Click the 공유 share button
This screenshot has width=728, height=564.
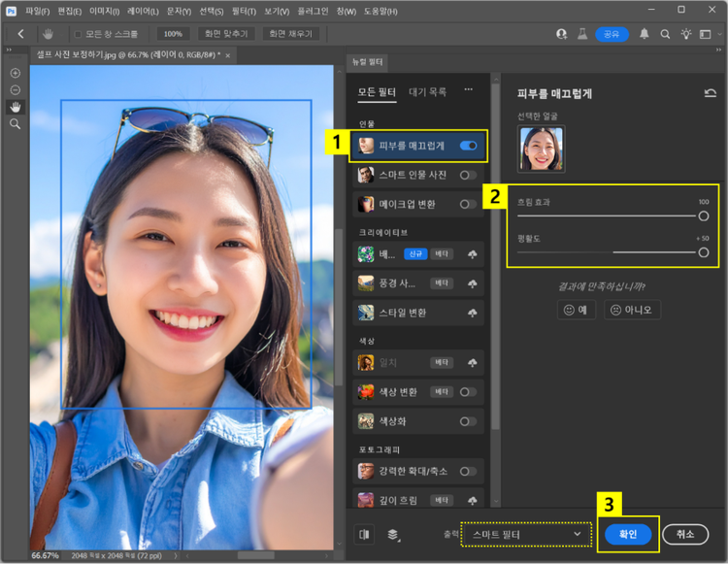tap(612, 34)
